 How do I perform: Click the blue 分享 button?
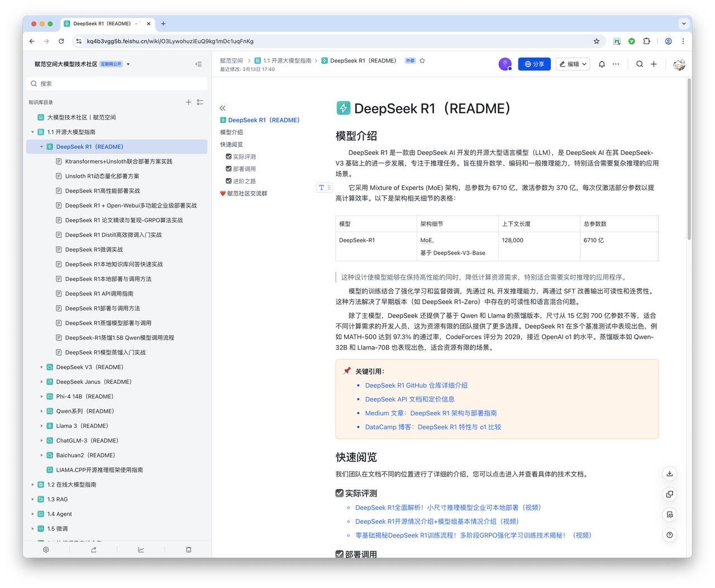[535, 64]
